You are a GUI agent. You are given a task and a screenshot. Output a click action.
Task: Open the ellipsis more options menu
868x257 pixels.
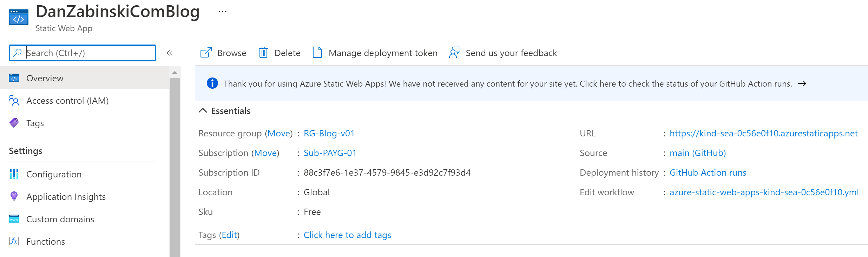223,12
